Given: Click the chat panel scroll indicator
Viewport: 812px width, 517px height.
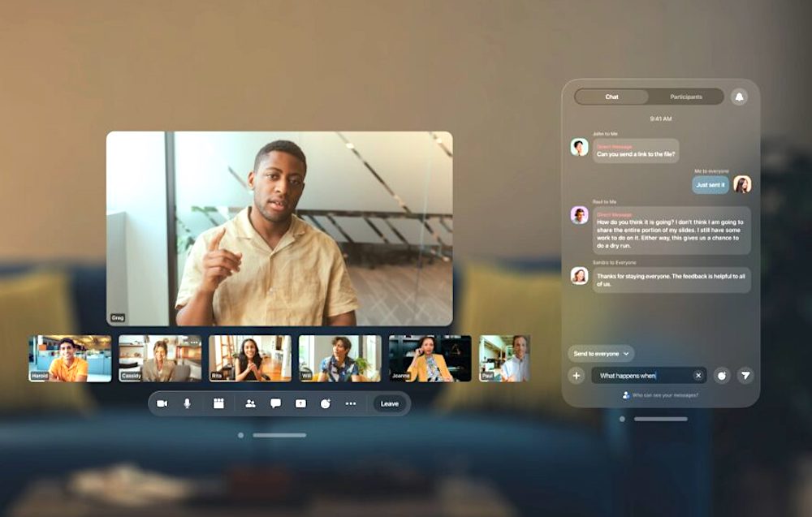Looking at the screenshot, I should 620,418.
